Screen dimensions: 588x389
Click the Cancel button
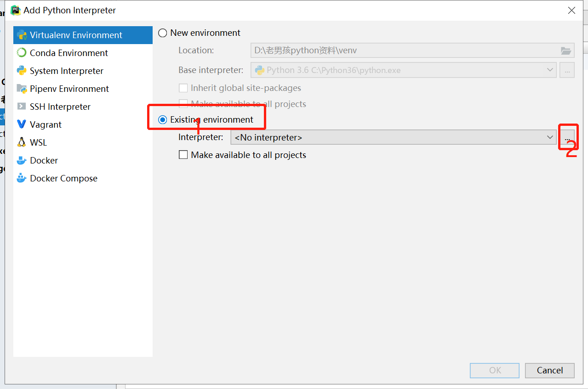[550, 370]
